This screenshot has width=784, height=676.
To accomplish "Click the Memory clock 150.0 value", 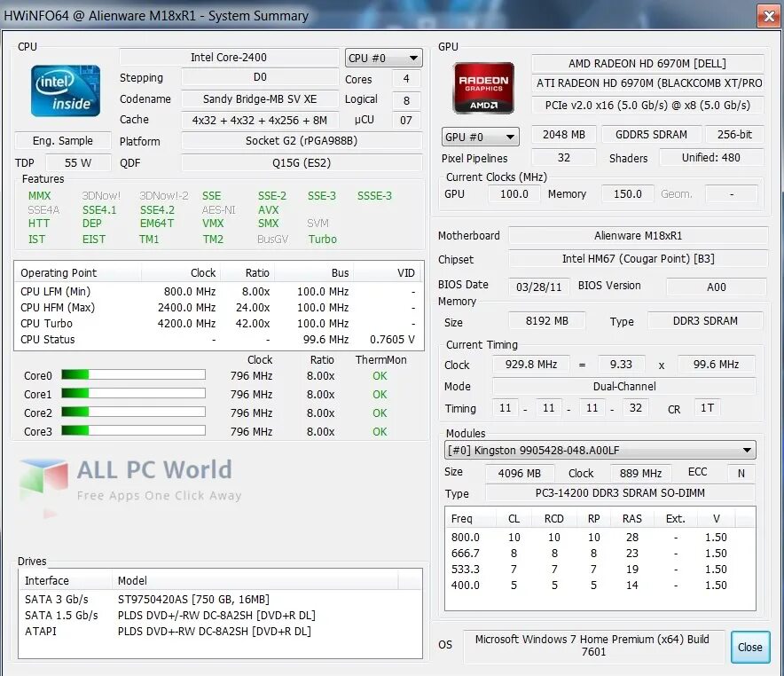I will [x=628, y=194].
